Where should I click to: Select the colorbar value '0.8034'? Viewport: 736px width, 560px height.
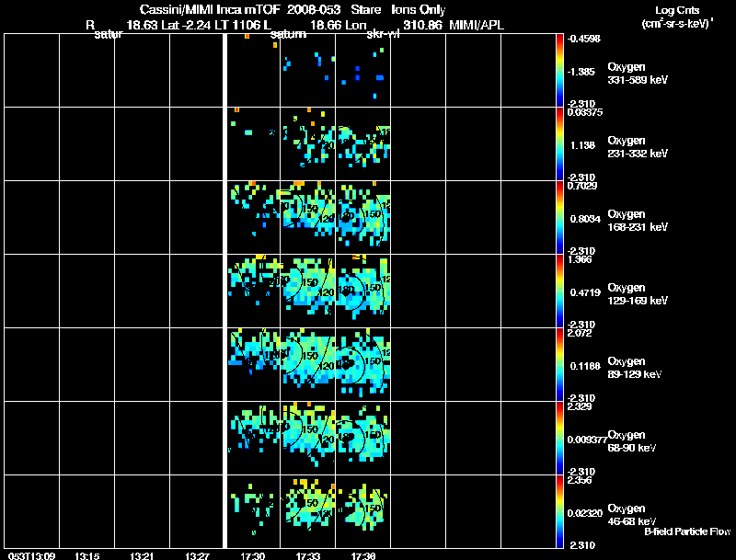click(585, 219)
